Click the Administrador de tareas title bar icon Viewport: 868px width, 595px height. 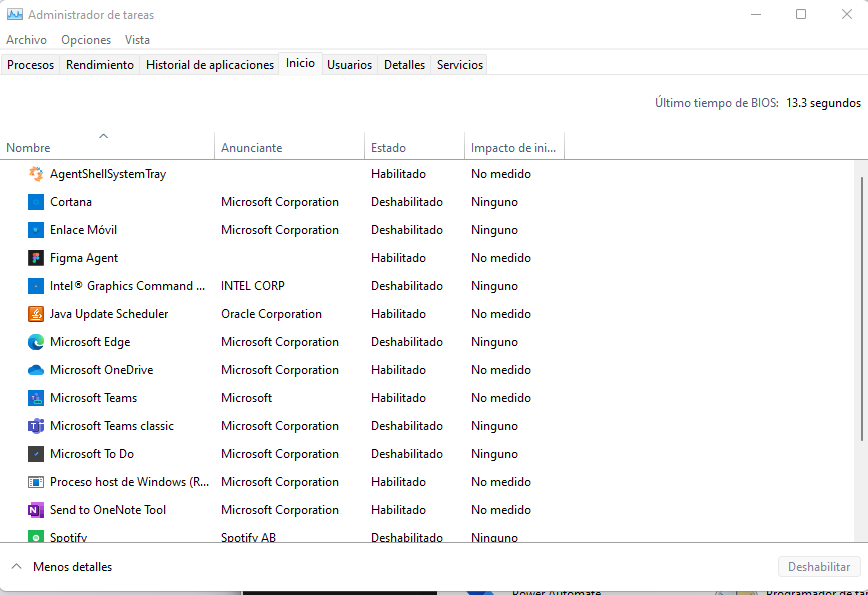click(x=14, y=14)
